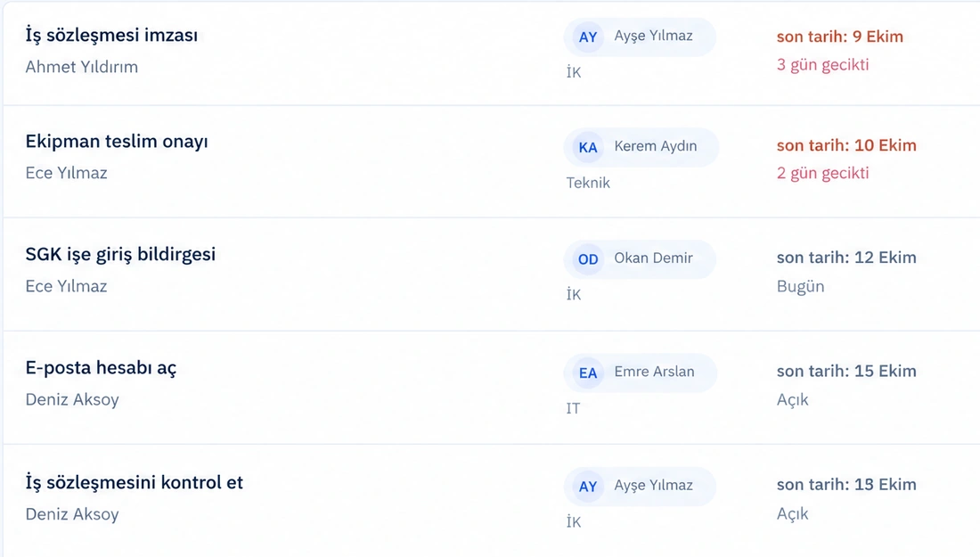This screenshot has height=557, width=980.
Task: Open the E-posta hesabı aç task
Action: [x=101, y=367]
